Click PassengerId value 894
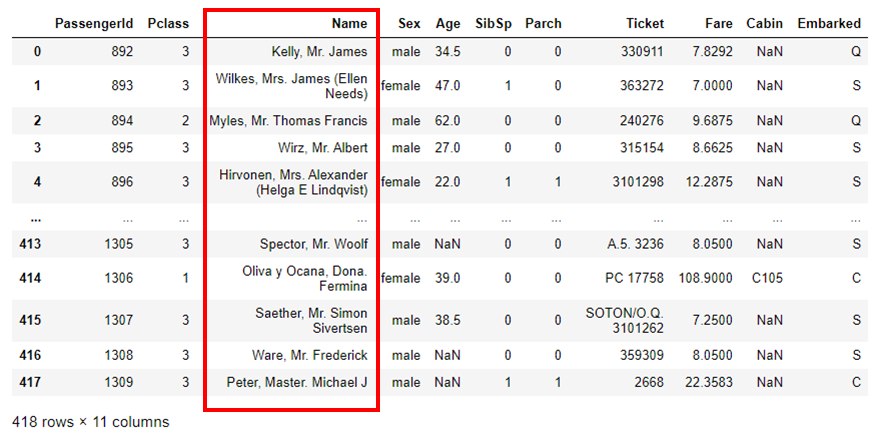This screenshot has width=879, height=439. (x=123, y=121)
